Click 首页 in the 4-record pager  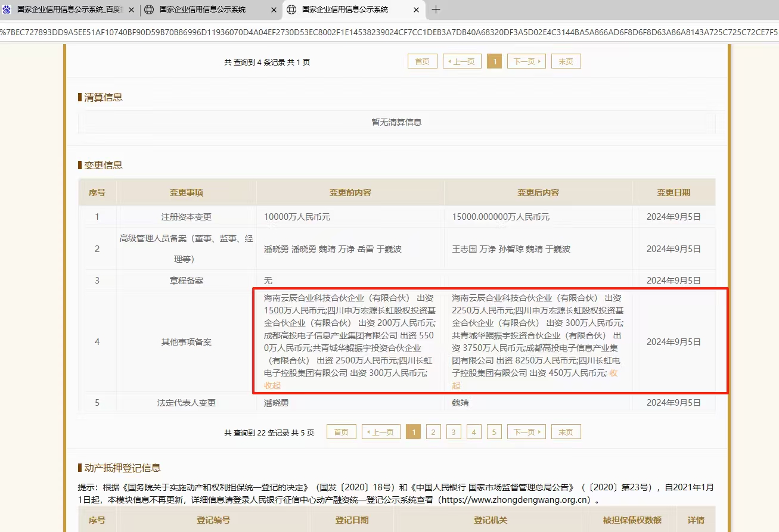(x=423, y=61)
